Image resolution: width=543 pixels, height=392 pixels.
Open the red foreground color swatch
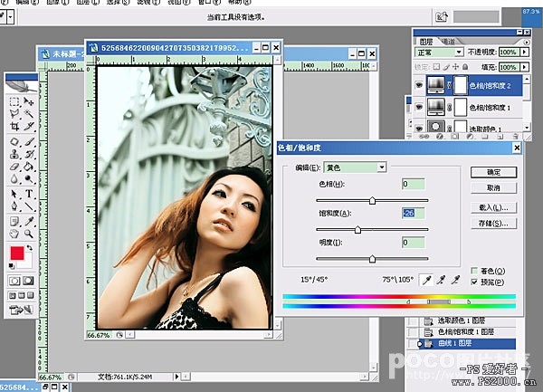17,253
